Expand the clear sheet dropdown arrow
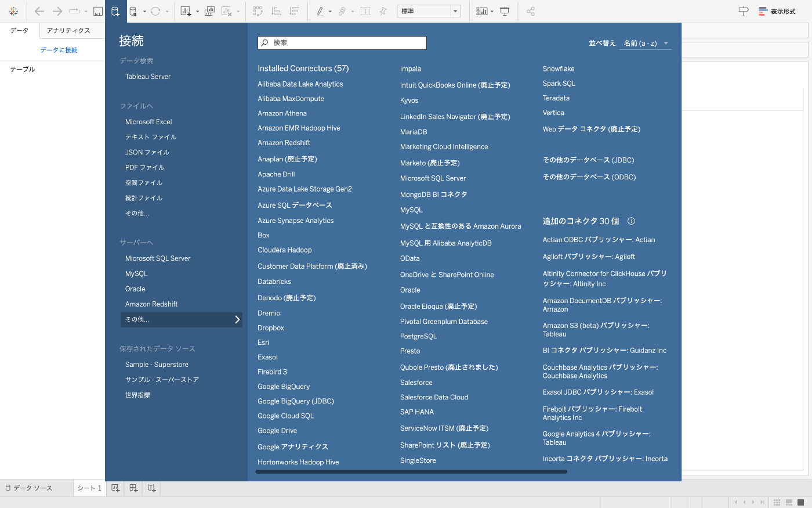 (x=238, y=12)
